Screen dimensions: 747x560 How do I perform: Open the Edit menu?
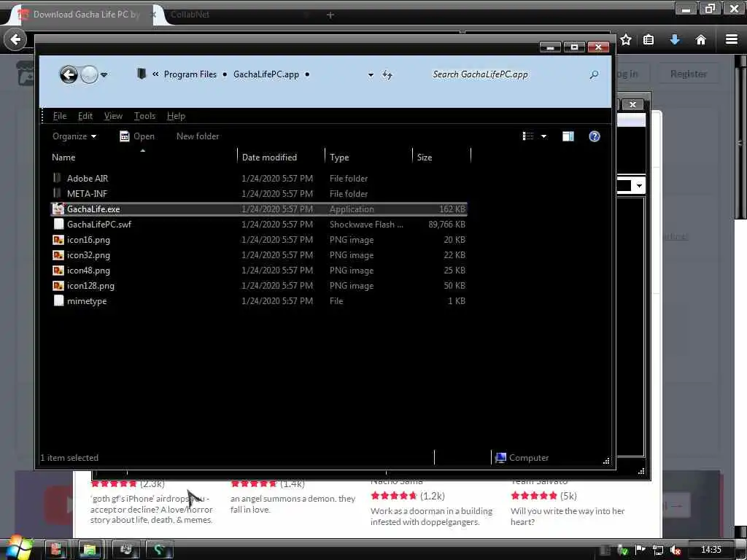pos(85,116)
